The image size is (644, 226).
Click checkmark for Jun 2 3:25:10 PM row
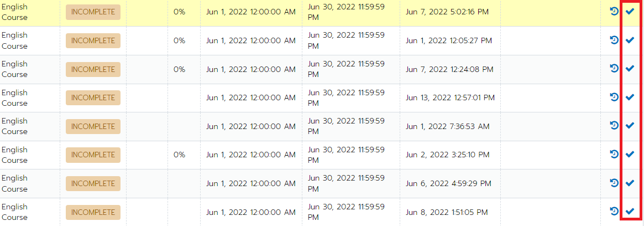point(630,155)
